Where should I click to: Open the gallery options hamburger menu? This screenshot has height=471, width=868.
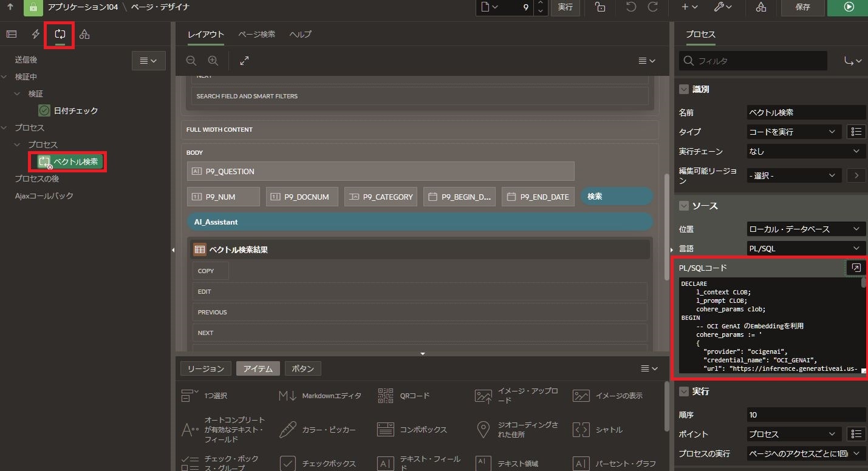click(x=649, y=368)
